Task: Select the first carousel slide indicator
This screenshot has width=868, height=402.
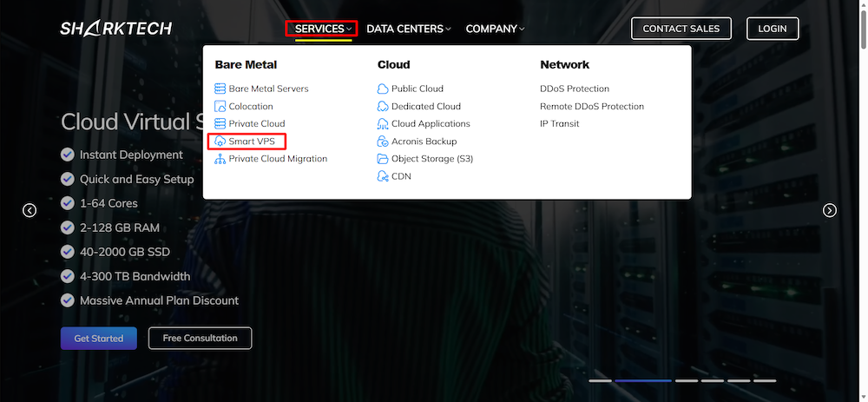Action: point(600,380)
